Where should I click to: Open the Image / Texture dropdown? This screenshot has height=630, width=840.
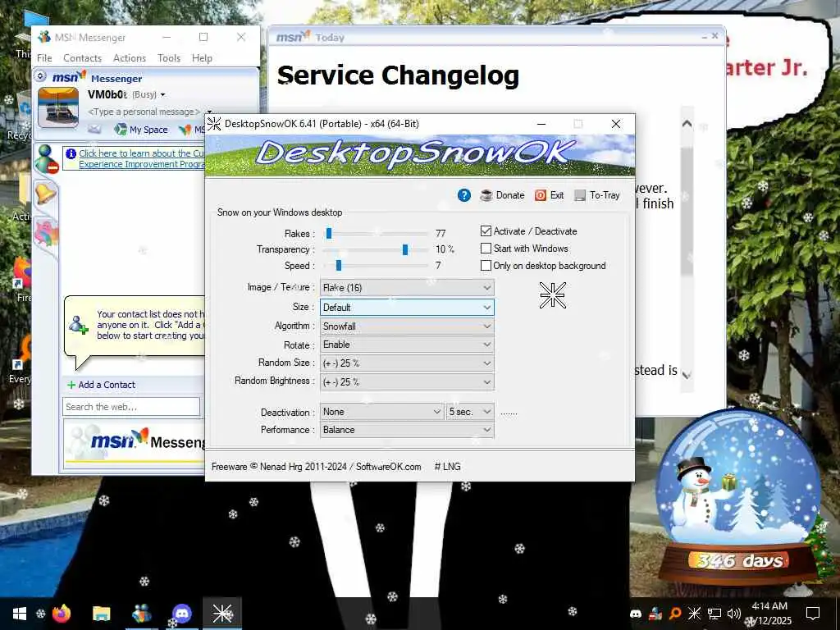(407, 288)
